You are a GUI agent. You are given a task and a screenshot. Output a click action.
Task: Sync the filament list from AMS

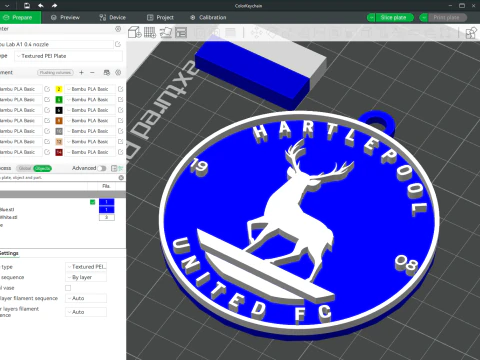pos(107,72)
